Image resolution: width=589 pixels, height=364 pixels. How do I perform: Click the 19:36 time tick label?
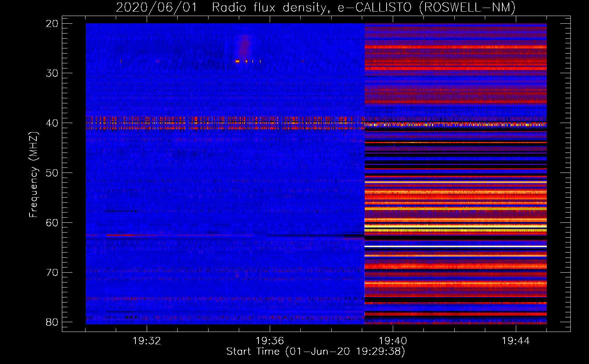tap(270, 341)
